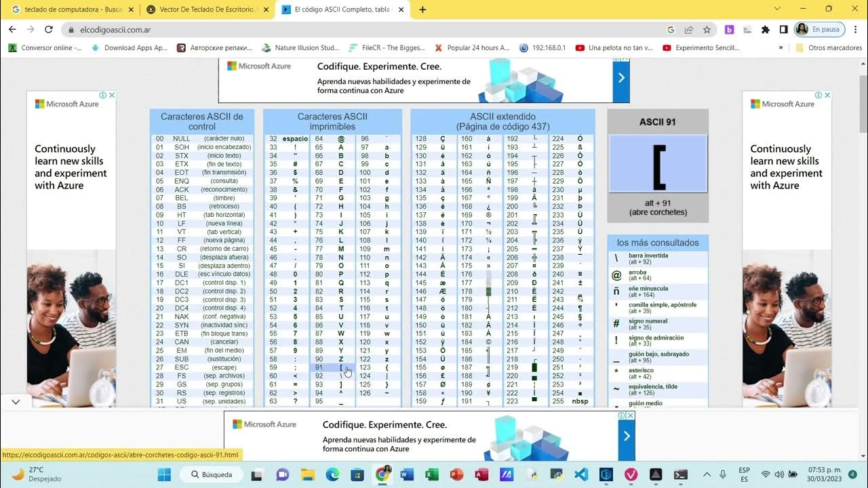
Task: Open the Chrome three-dot menu
Action: 856,30
